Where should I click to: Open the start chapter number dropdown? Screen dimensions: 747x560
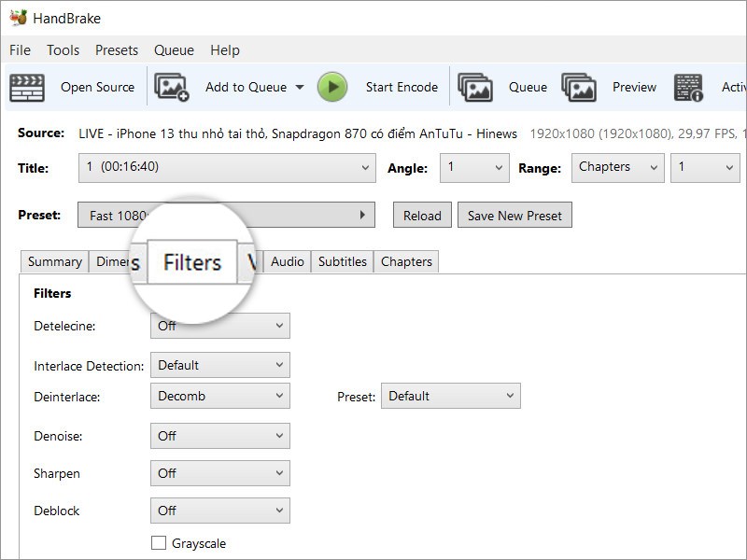point(706,168)
